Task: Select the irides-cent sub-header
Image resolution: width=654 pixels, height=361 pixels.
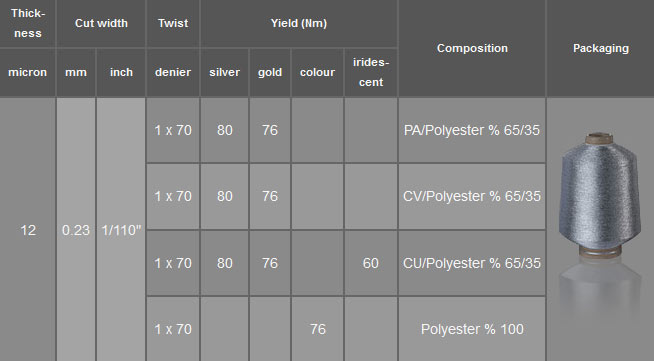Action: point(371,73)
